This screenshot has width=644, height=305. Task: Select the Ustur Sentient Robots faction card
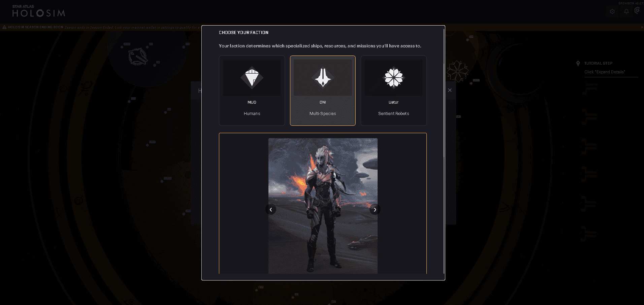coord(393,90)
